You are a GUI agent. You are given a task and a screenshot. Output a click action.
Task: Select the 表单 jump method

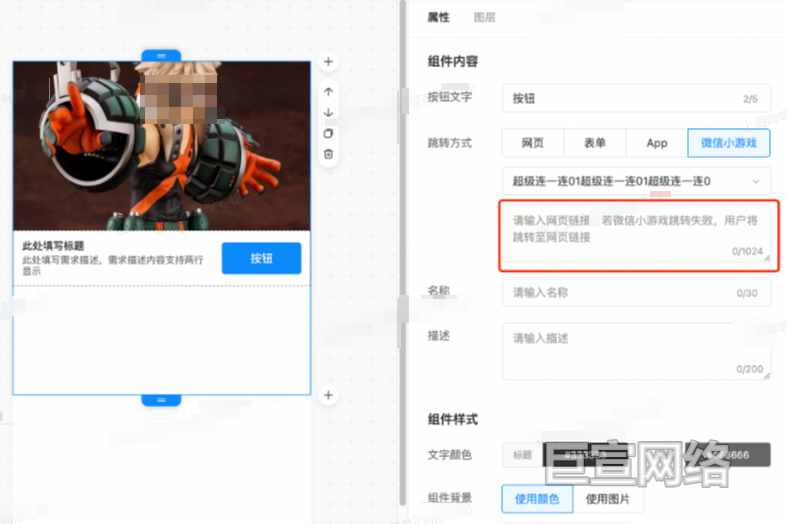pos(595,143)
